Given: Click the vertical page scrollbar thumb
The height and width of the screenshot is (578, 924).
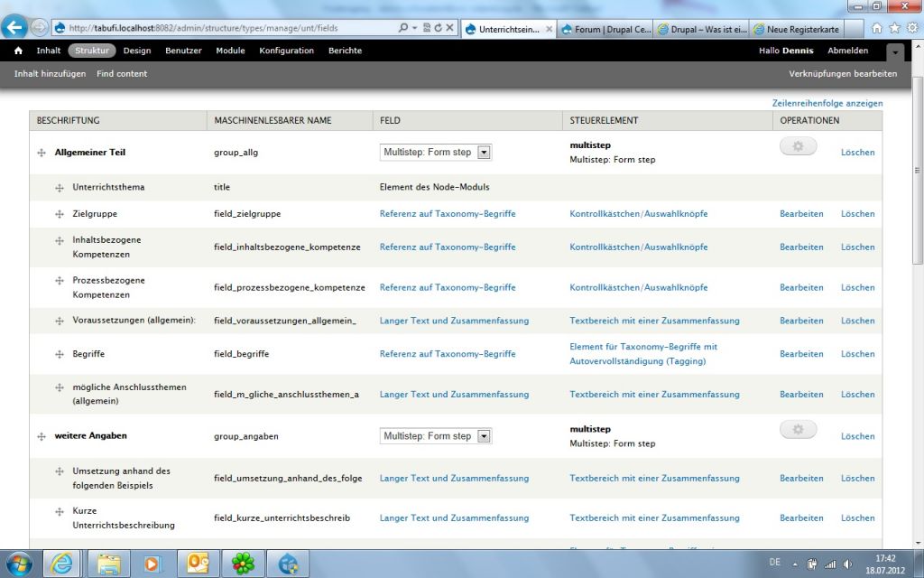Looking at the screenshot, I should point(917,170).
